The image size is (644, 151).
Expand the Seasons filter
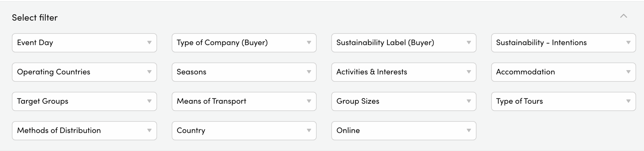click(244, 72)
